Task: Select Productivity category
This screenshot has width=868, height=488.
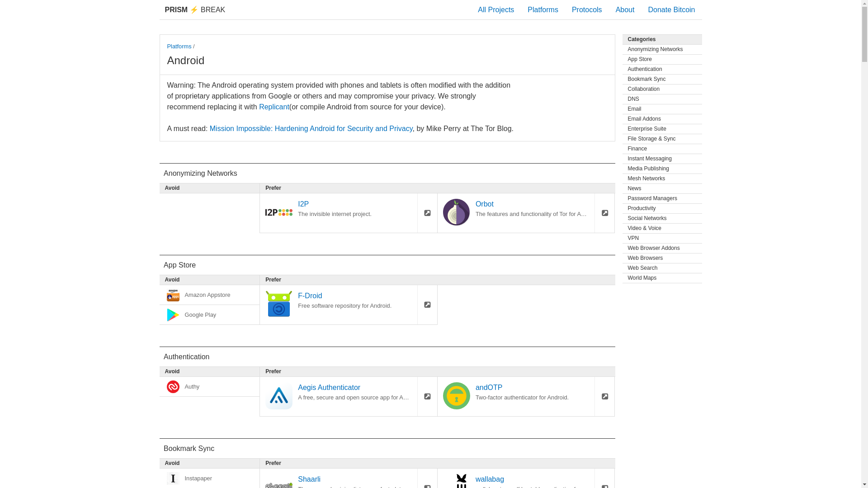Action: point(662,208)
